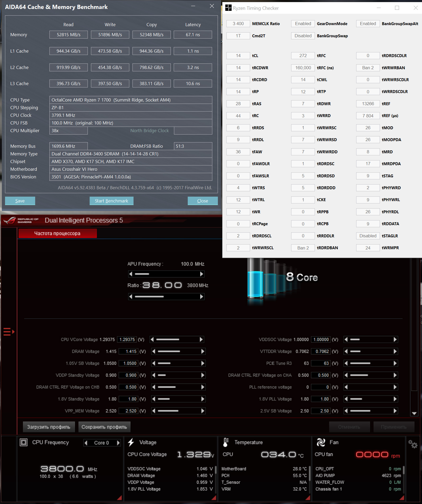Click the Memory Type field in AIDA64
The height and width of the screenshot is (504, 422).
pos(131,154)
